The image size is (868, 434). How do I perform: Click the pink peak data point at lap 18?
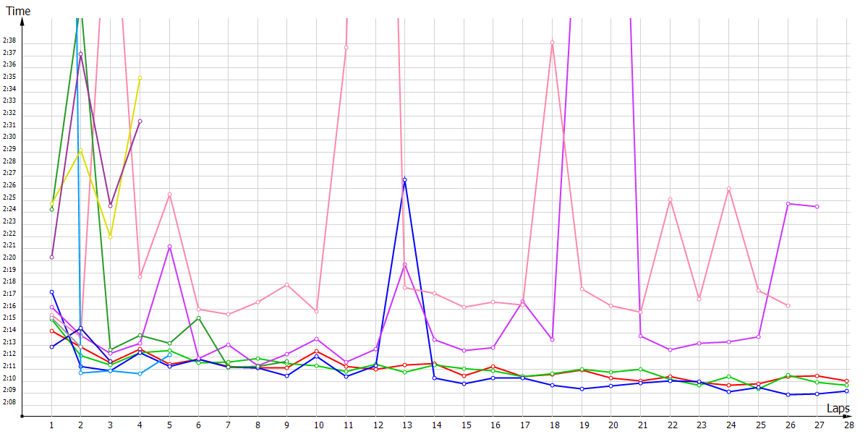[x=552, y=42]
